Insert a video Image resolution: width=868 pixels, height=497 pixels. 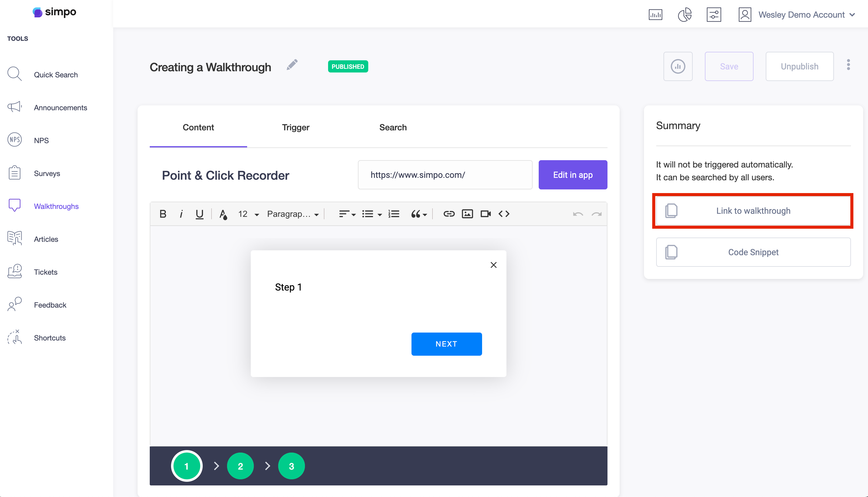[486, 214]
